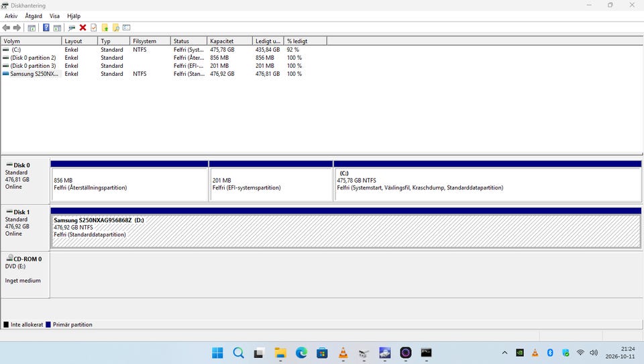Expand hidden system tray icons chevron
This screenshot has width=644, height=364.
[504, 353]
